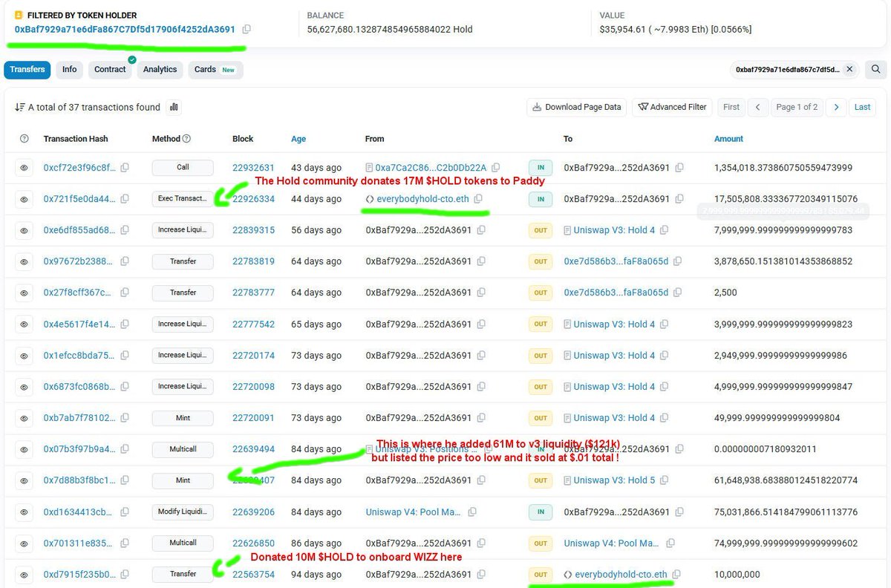891x588 pixels.
Task: Open block 22839315
Action: 253,230
